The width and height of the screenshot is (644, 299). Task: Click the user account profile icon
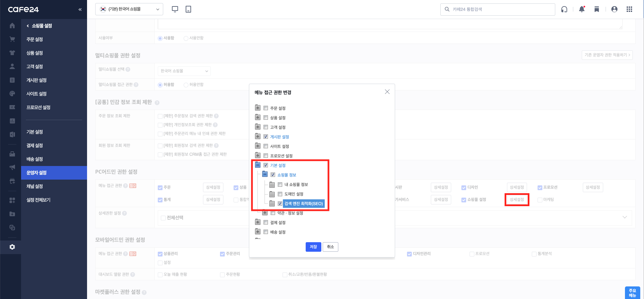[614, 9]
